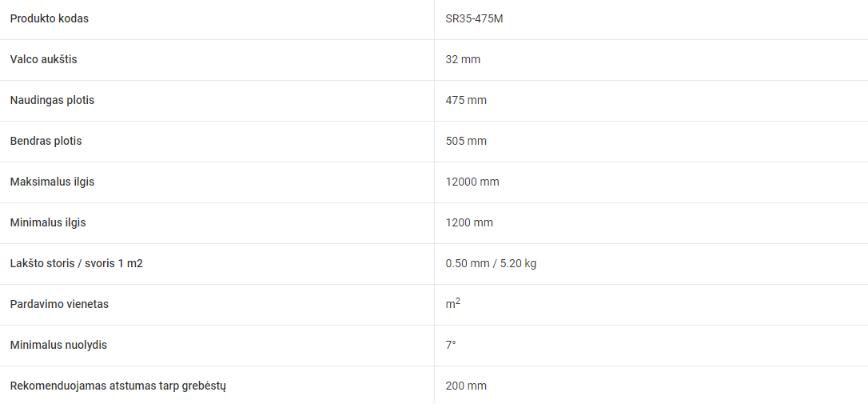Click "Lakšto storis / svoris 1 m2" label
The image size is (868, 404).
[x=77, y=263]
